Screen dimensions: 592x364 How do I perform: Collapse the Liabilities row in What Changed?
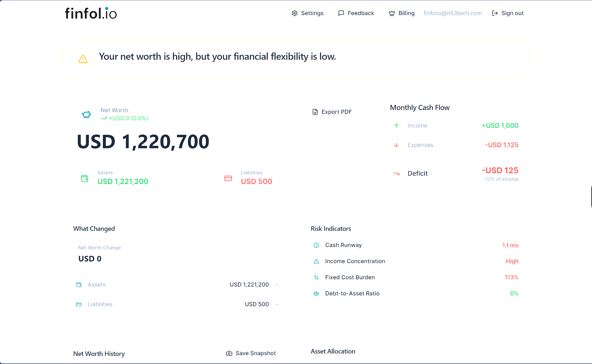[277, 304]
